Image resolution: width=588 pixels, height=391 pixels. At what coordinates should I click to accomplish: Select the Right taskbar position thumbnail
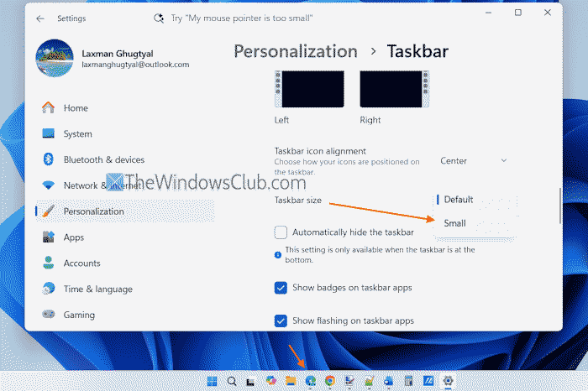[x=395, y=89]
